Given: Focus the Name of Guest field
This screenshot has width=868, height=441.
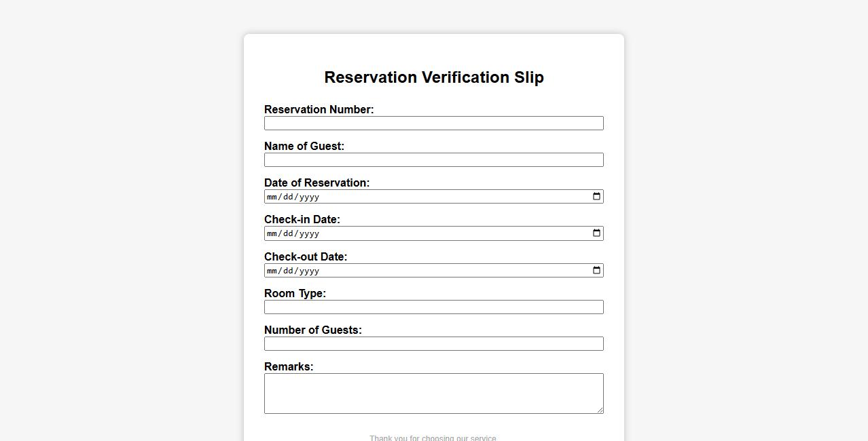Looking at the screenshot, I should click(x=433, y=160).
